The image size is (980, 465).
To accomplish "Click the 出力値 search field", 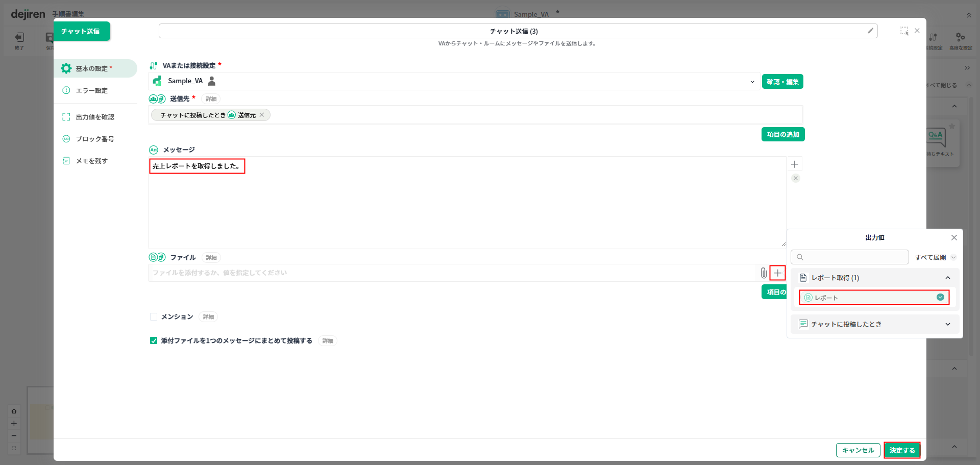I will click(x=850, y=257).
